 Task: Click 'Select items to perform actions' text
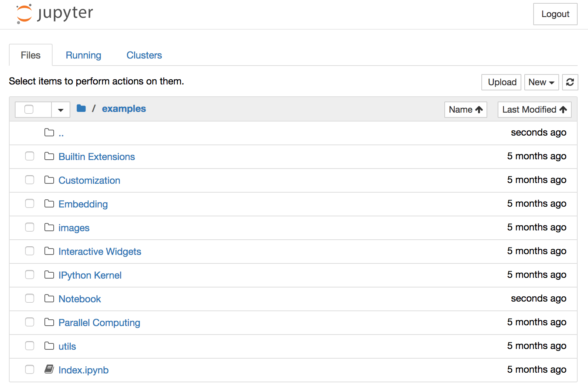[x=96, y=81]
